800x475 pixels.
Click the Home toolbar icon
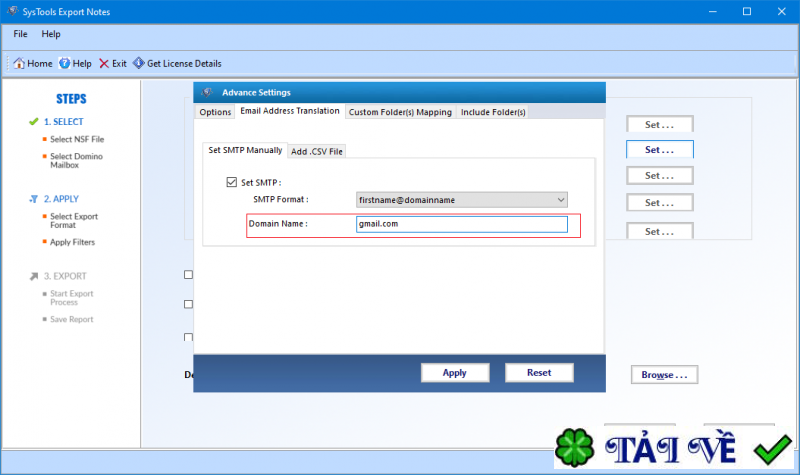(19, 63)
